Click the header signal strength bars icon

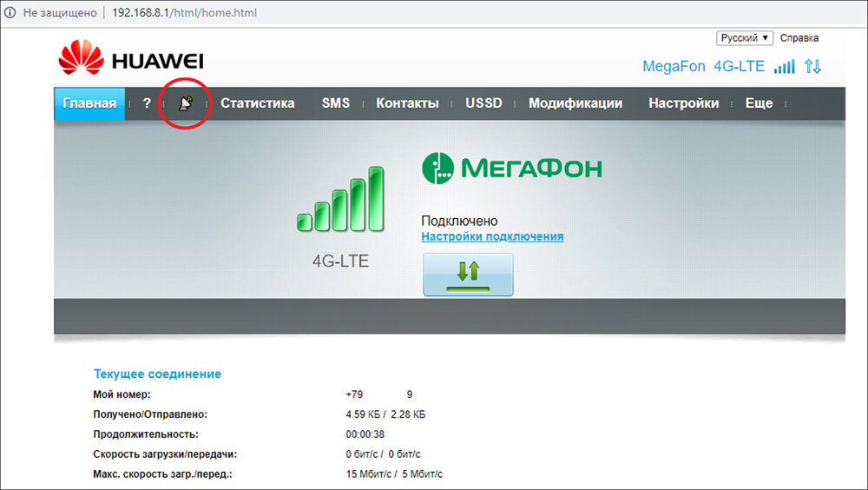pos(784,67)
